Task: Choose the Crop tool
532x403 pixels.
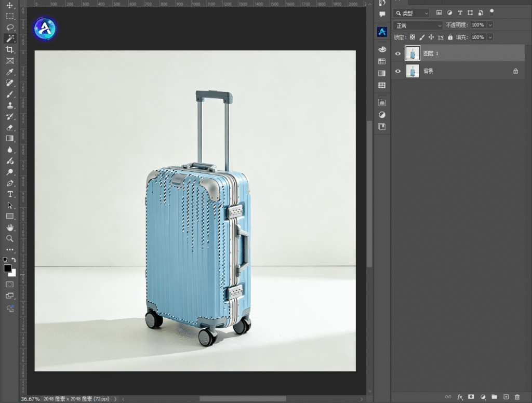Action: click(10, 49)
